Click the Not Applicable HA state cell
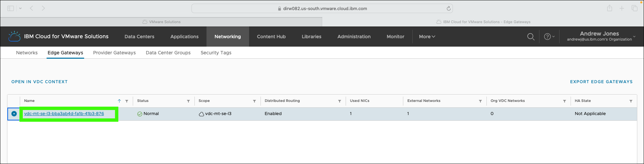 (x=590, y=114)
